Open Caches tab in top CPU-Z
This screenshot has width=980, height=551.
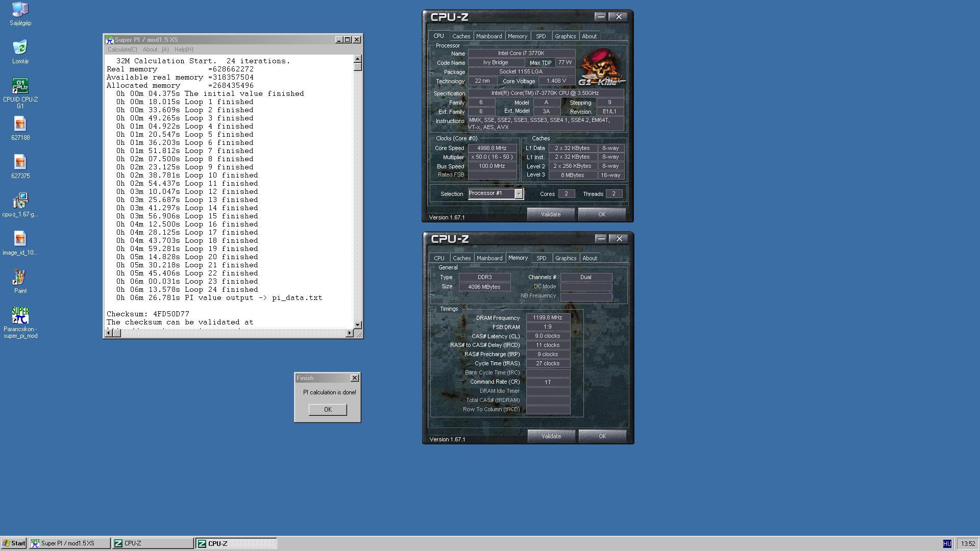click(461, 36)
